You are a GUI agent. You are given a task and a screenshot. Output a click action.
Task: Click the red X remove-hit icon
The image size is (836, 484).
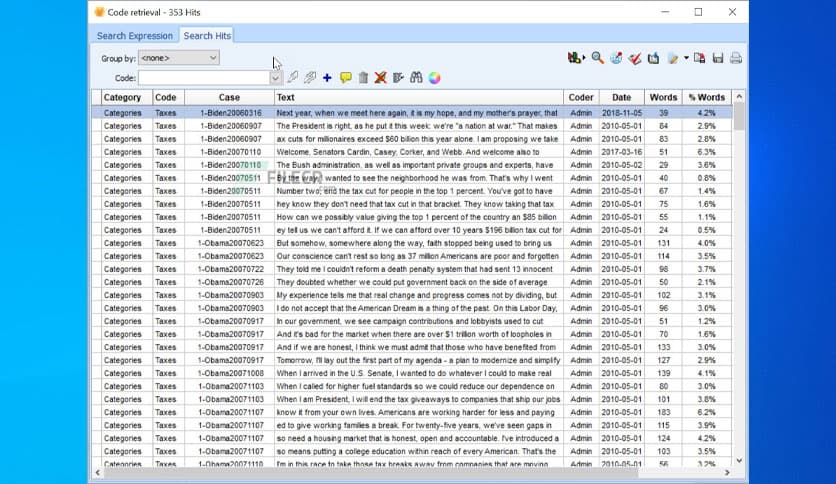coord(380,78)
